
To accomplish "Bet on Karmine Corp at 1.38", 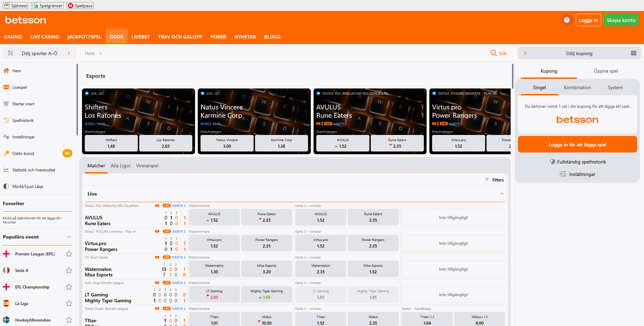I will tap(281, 143).
